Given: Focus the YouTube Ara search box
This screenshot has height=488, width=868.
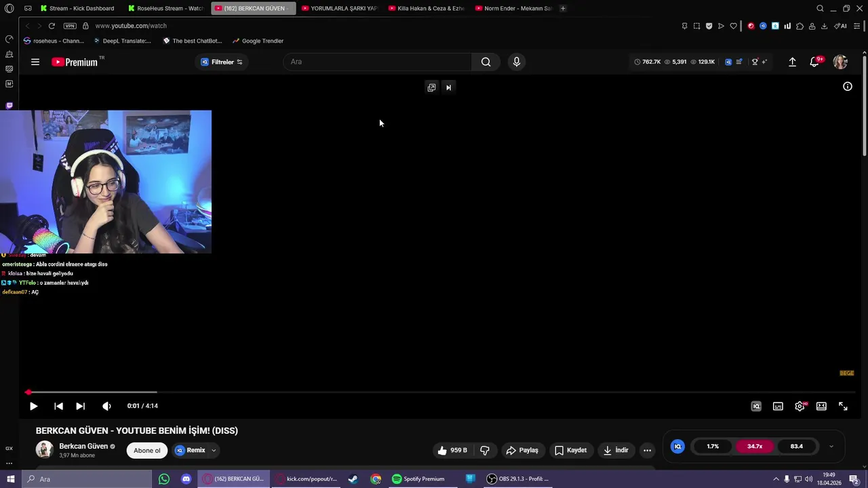Looking at the screenshot, I should pyautogui.click(x=378, y=62).
